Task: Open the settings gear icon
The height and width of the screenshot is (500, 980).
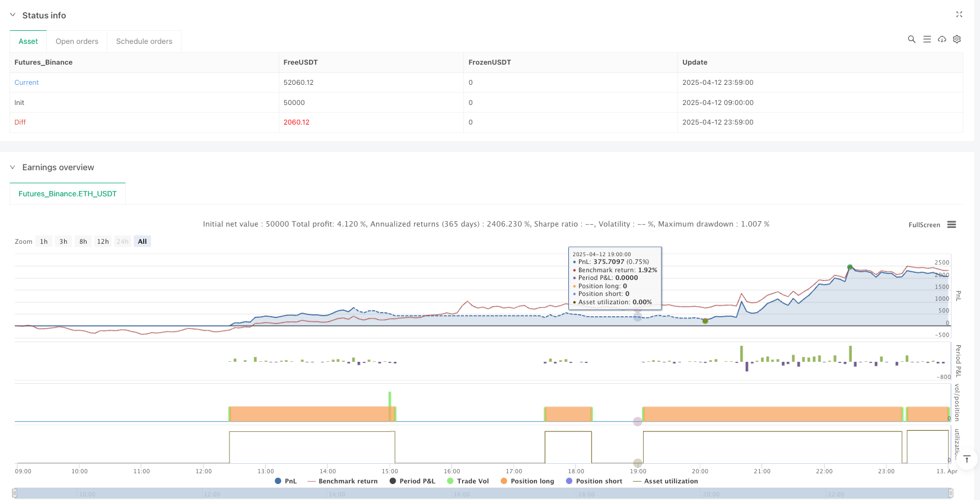Action: tap(957, 39)
